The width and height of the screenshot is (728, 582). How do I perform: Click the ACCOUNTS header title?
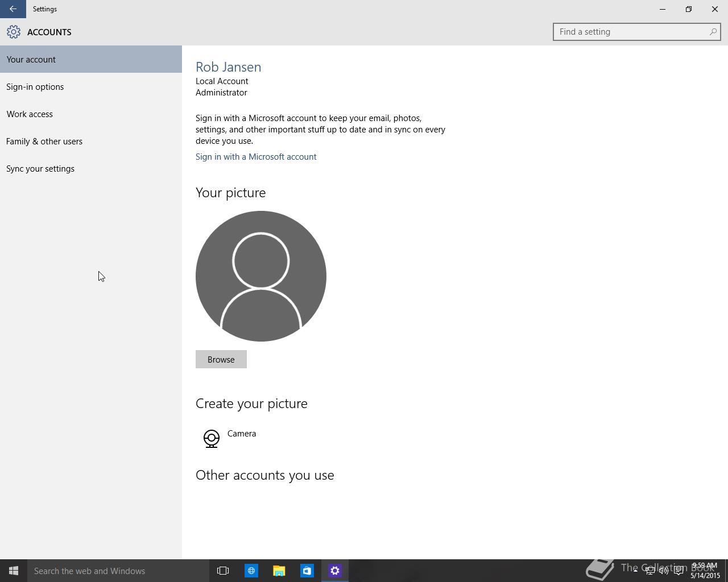pyautogui.click(x=49, y=32)
